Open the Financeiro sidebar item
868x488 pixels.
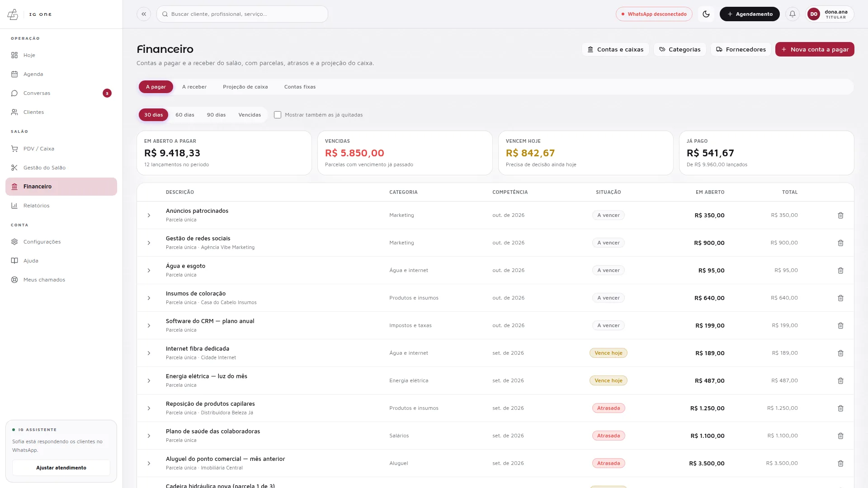pos(61,187)
